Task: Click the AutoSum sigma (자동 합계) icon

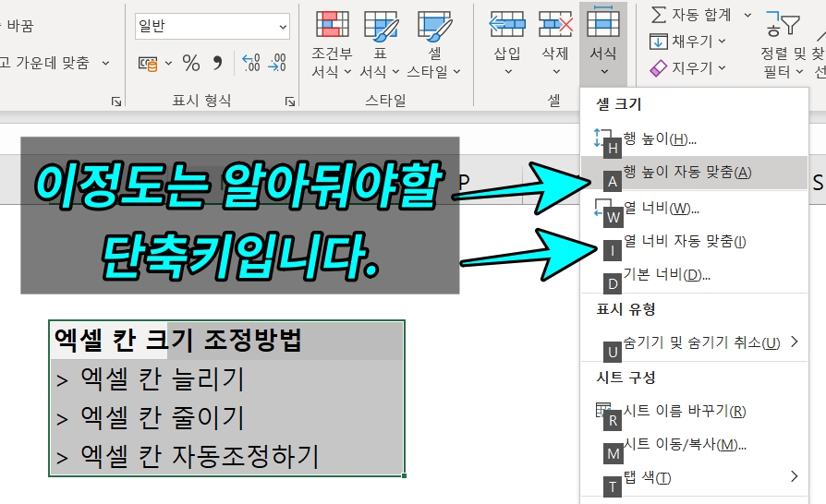Action: click(x=659, y=15)
